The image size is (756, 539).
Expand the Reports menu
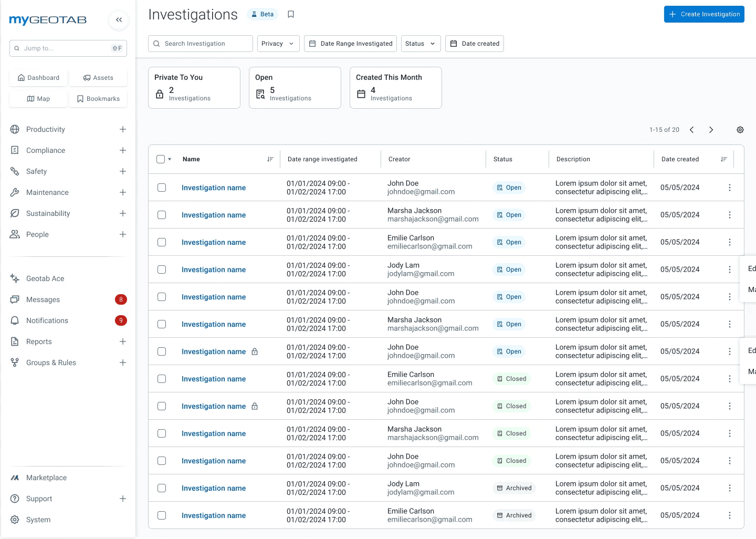pyautogui.click(x=122, y=341)
